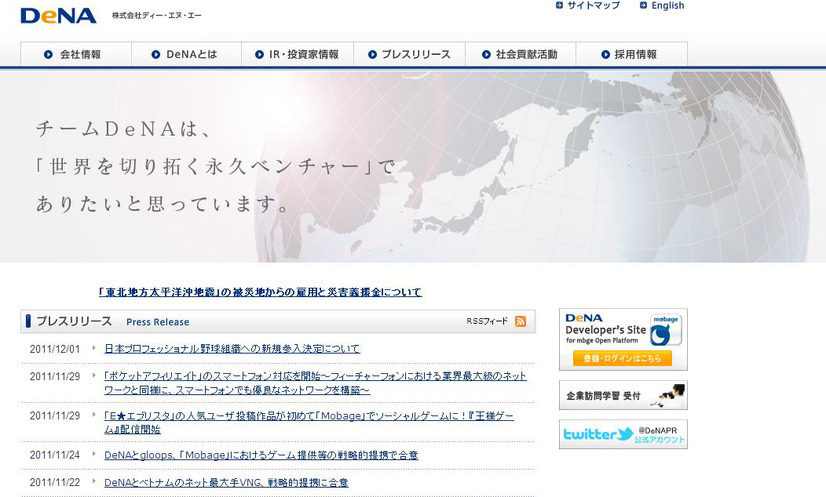Click the globe hero banner image
Screen dimensions: 826x497
tap(413, 167)
